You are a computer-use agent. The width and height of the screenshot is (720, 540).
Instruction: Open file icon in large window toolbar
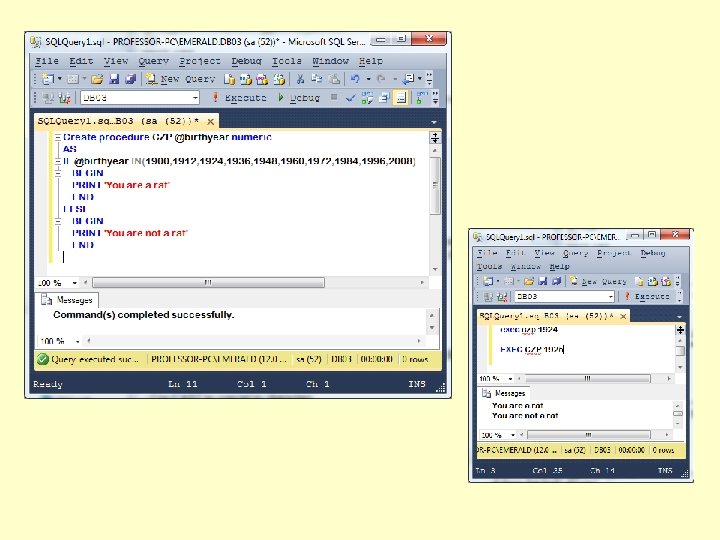pos(97,79)
